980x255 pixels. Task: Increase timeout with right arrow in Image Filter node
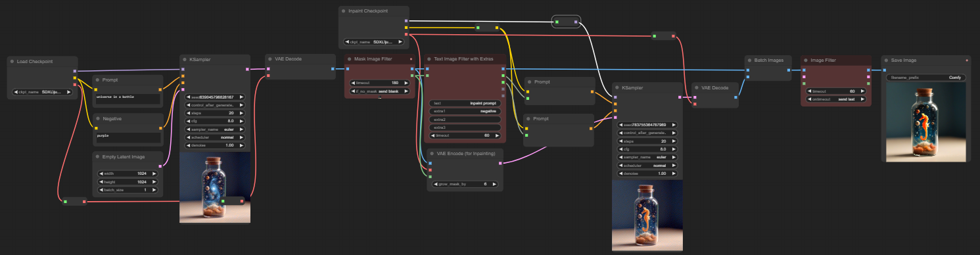pyautogui.click(x=864, y=91)
